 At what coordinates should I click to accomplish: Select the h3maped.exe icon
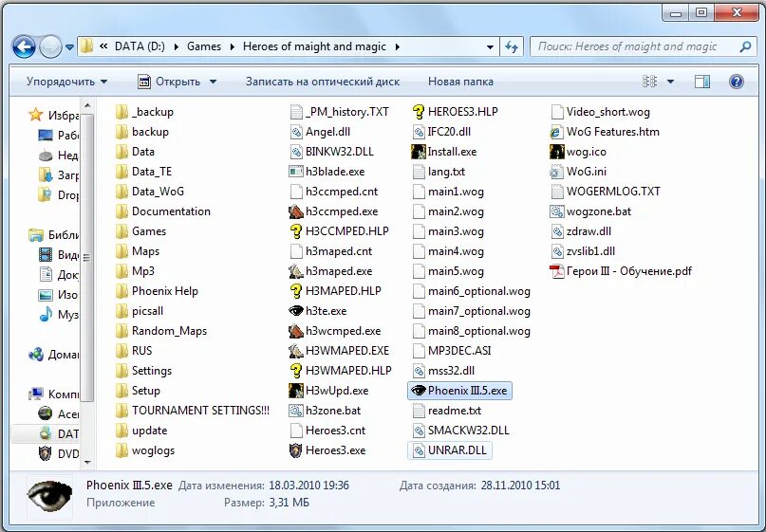click(x=295, y=271)
